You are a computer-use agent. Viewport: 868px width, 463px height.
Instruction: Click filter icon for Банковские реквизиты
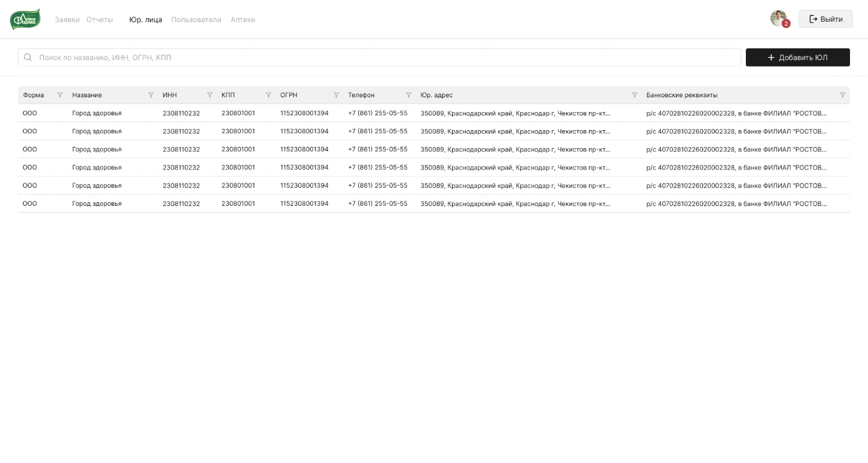point(843,95)
